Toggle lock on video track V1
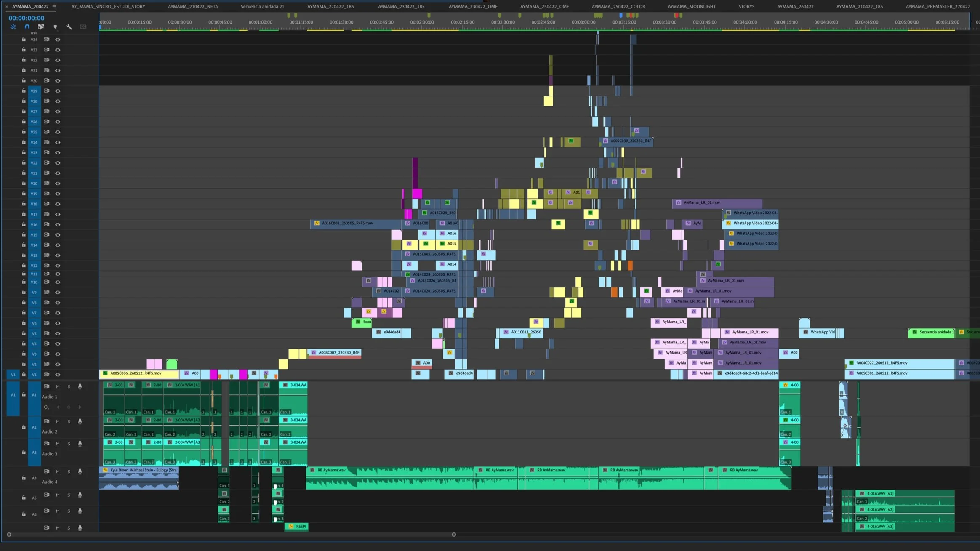This screenshot has width=980, height=551. [x=24, y=374]
